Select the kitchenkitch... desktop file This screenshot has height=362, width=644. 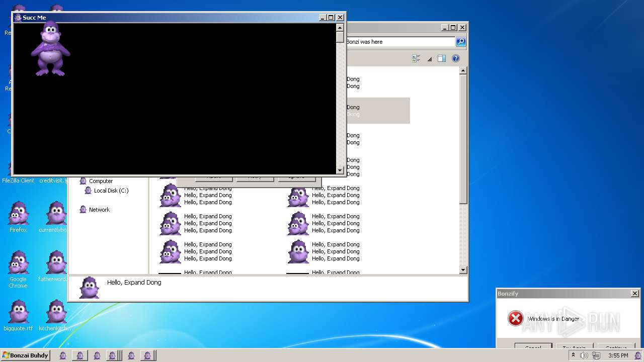click(56, 316)
